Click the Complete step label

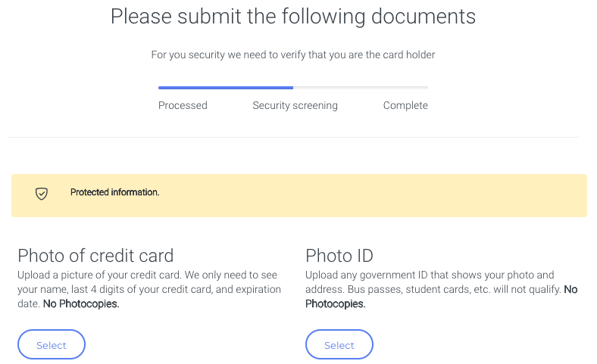pyautogui.click(x=405, y=105)
